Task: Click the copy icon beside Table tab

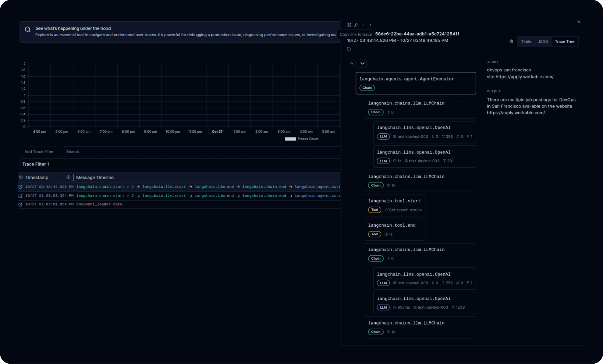Action: click(511, 42)
